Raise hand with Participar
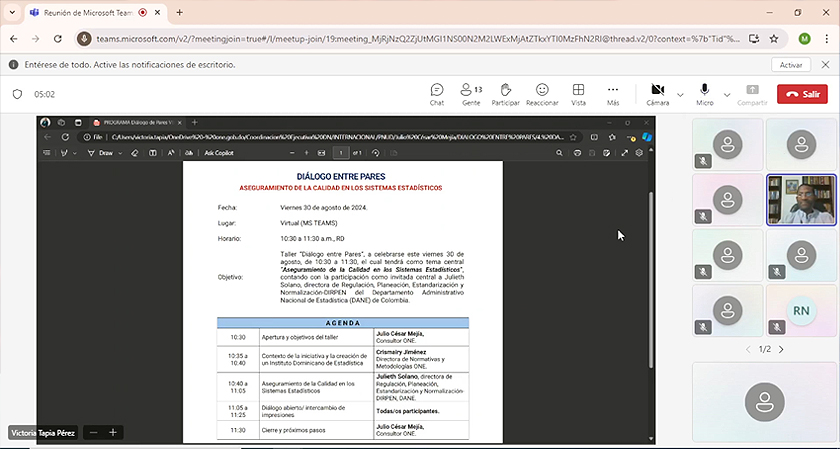840x449 pixels. (x=506, y=94)
